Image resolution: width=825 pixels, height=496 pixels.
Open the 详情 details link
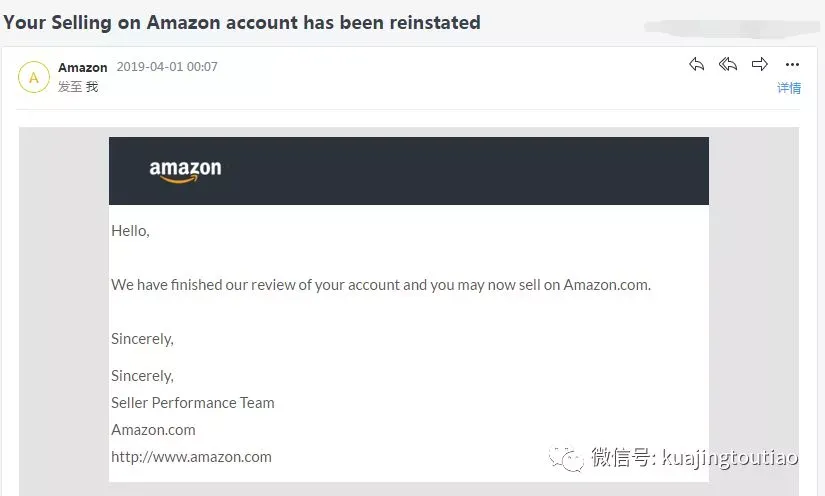tap(789, 88)
